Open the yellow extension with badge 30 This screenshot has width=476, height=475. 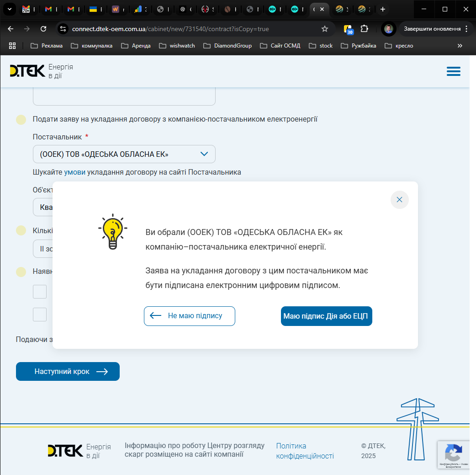tap(348, 29)
